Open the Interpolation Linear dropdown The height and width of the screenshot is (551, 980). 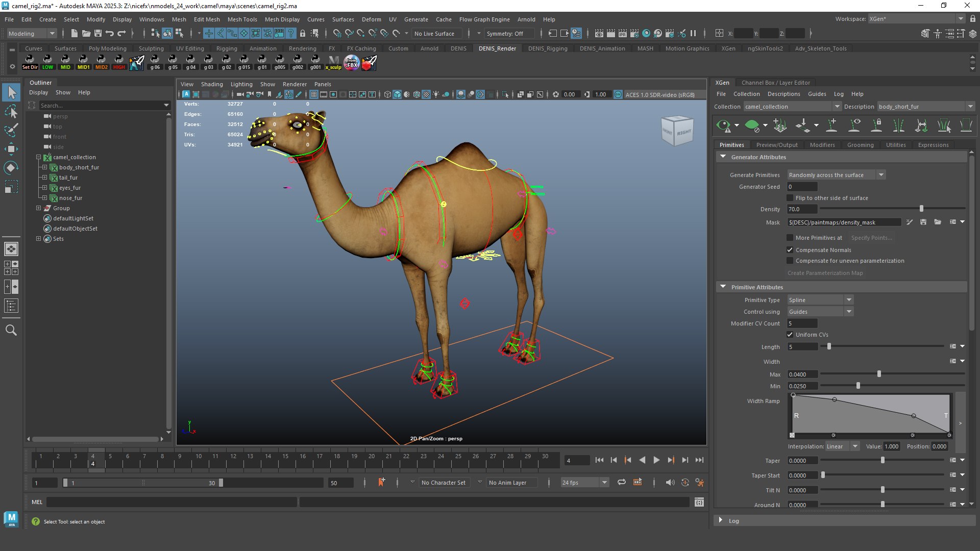coord(842,446)
